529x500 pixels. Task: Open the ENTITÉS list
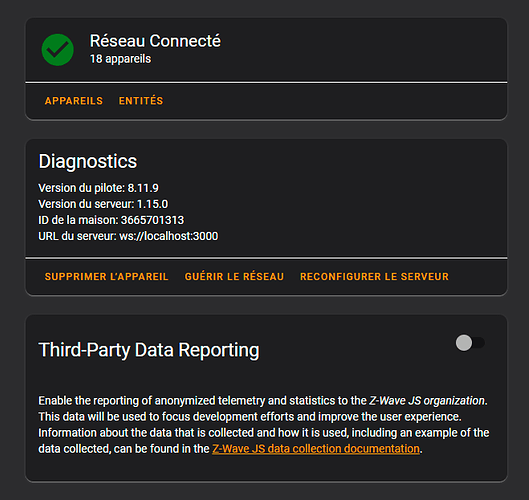pyautogui.click(x=141, y=101)
